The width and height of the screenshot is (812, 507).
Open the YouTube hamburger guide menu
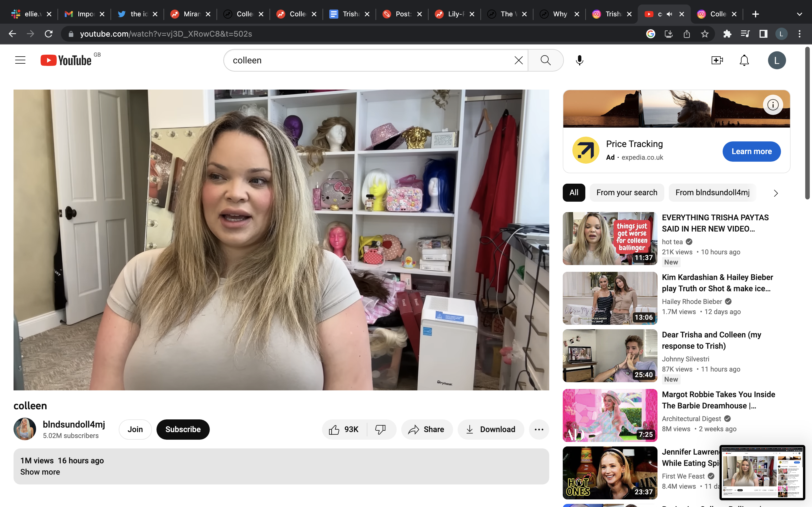click(20, 60)
